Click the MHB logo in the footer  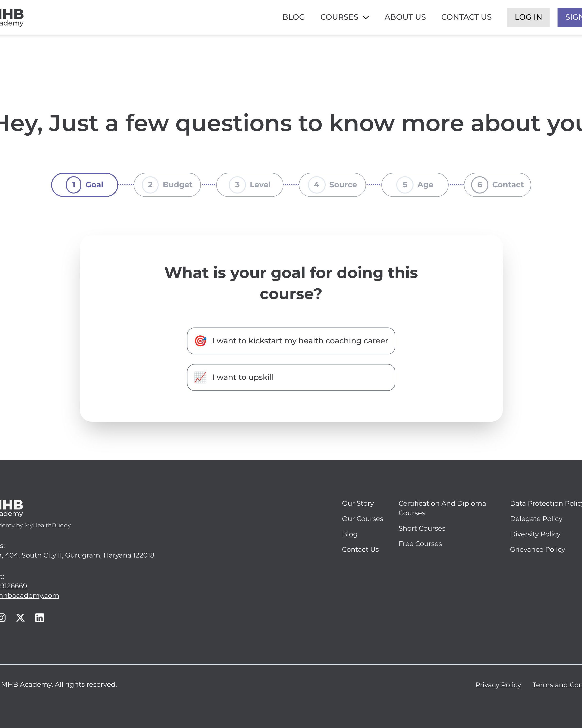(11, 507)
